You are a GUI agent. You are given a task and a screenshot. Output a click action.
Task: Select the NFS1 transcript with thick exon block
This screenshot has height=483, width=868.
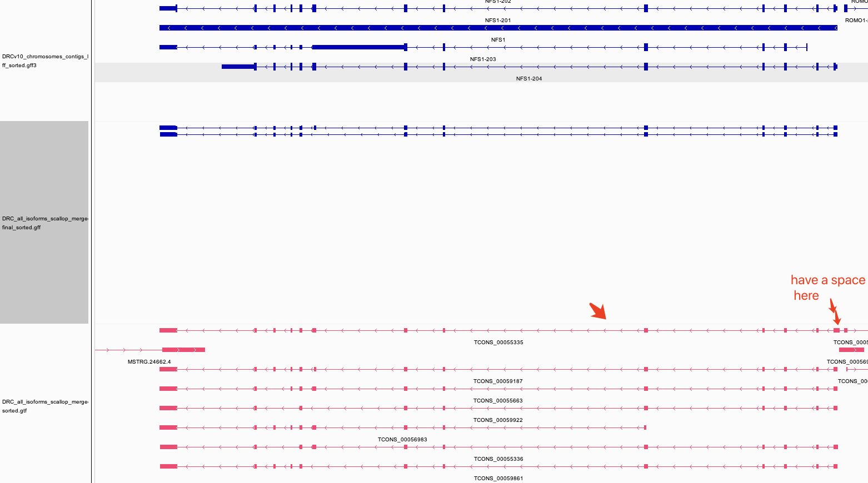point(358,47)
